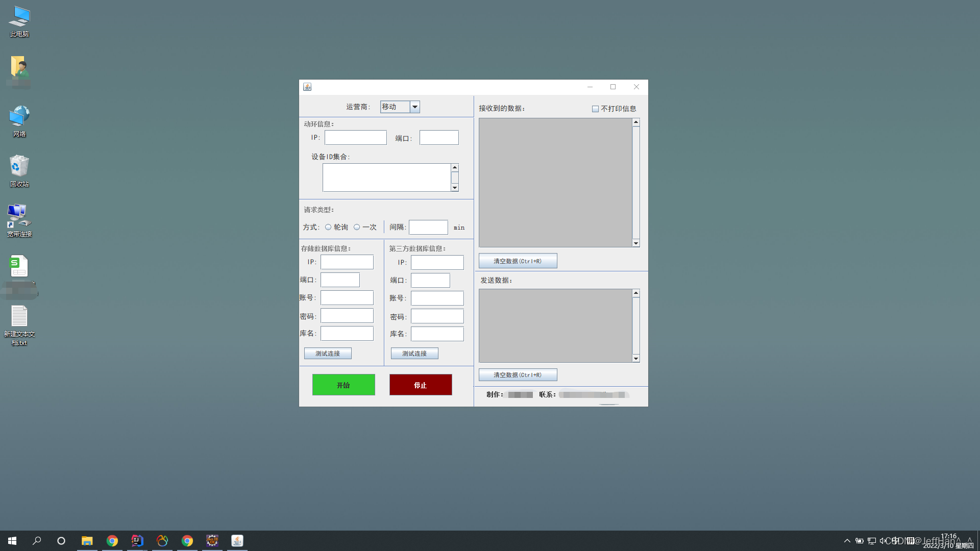Viewport: 980px width, 551px height.
Task: Expand hidden icons in the system tray
Action: [847, 541]
